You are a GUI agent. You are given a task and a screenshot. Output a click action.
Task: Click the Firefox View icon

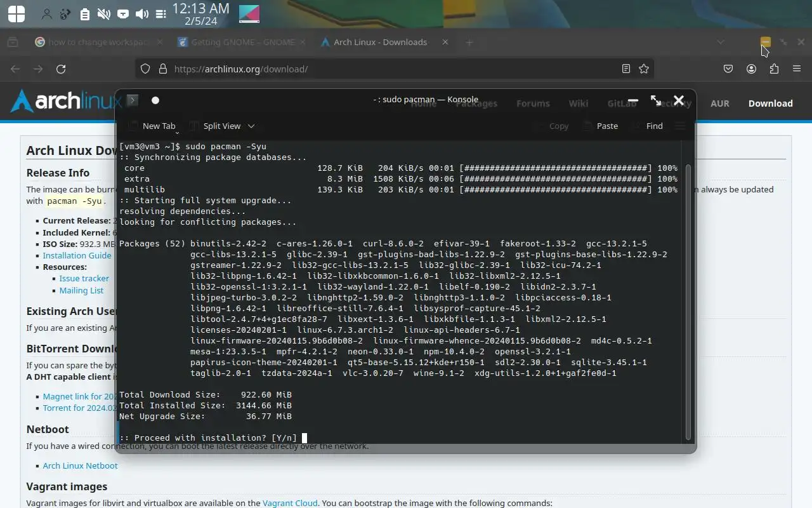(x=13, y=42)
